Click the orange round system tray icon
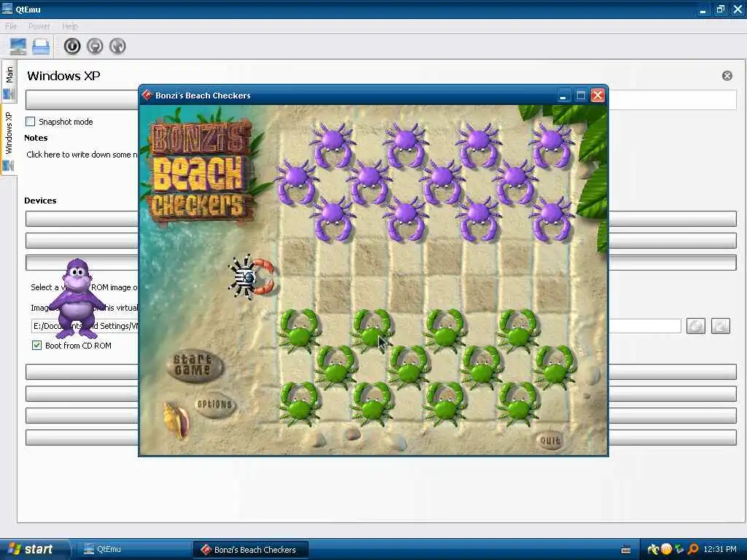This screenshot has height=560, width=747. point(667,550)
